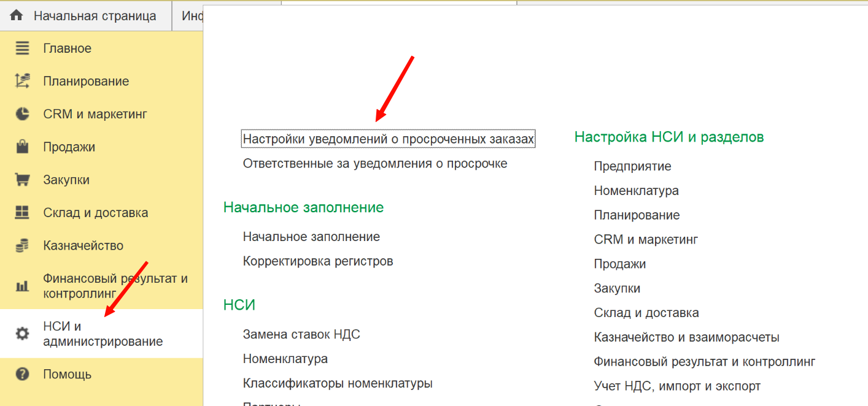The height and width of the screenshot is (406, 868).
Task: Click the Продажи shopping bag sidebar icon
Action: (22, 147)
